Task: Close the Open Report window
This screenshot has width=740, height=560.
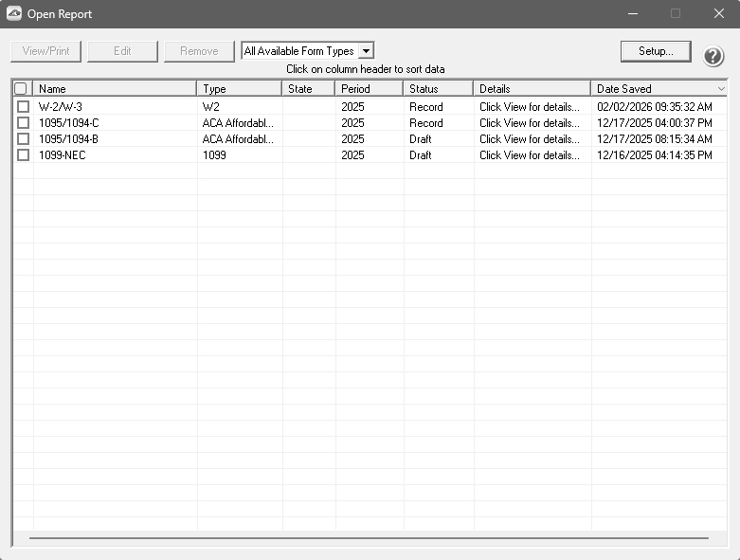Action: click(718, 14)
